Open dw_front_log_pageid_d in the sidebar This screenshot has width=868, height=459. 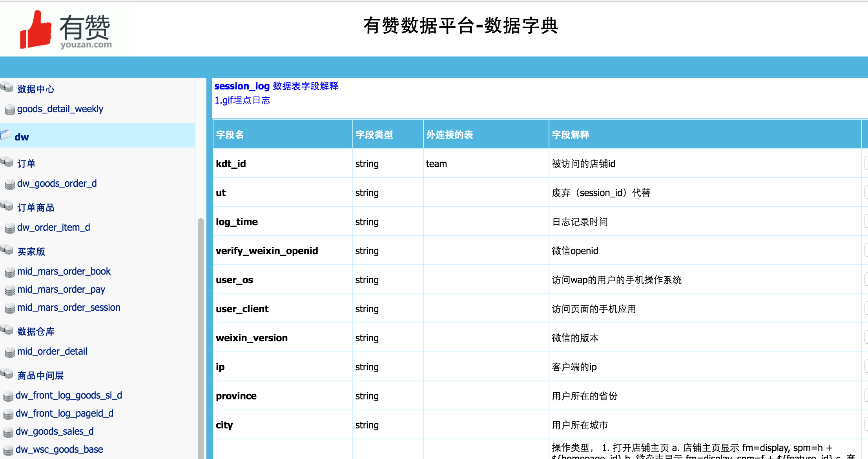64,413
